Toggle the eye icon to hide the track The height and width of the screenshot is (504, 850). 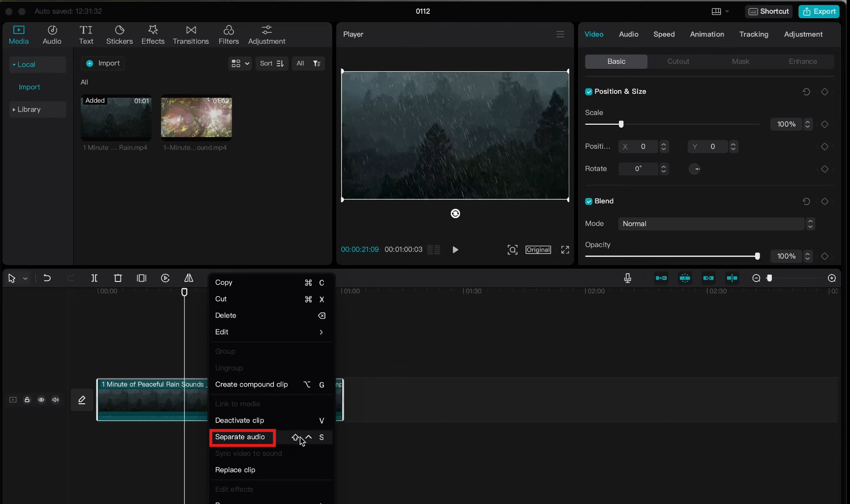click(x=41, y=399)
